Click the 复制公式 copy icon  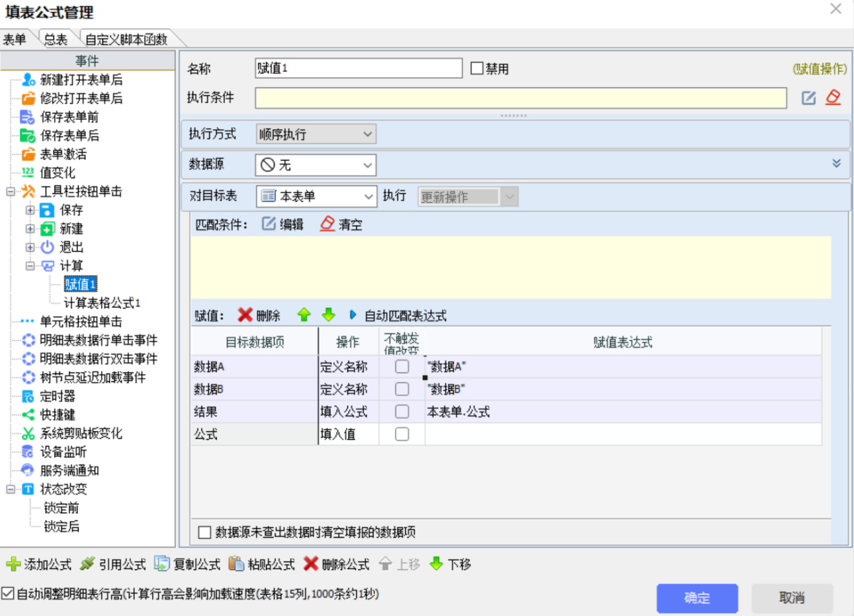click(163, 564)
